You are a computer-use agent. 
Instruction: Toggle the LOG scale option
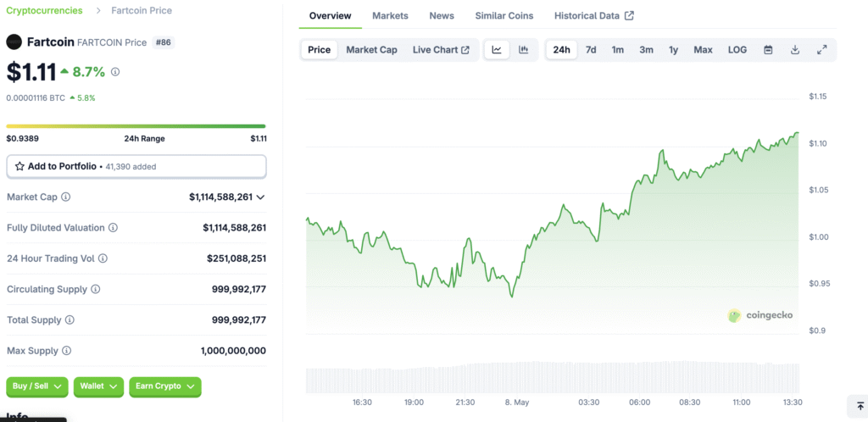tap(737, 50)
